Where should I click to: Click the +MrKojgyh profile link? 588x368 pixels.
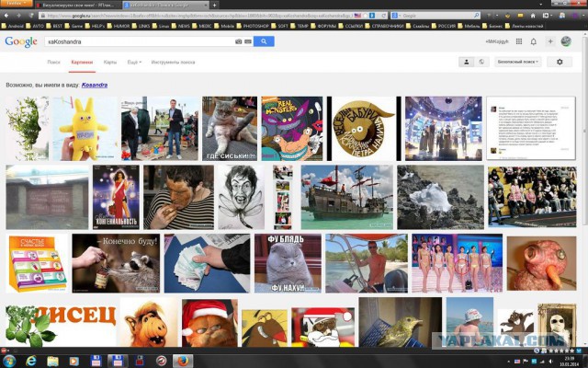coord(497,41)
